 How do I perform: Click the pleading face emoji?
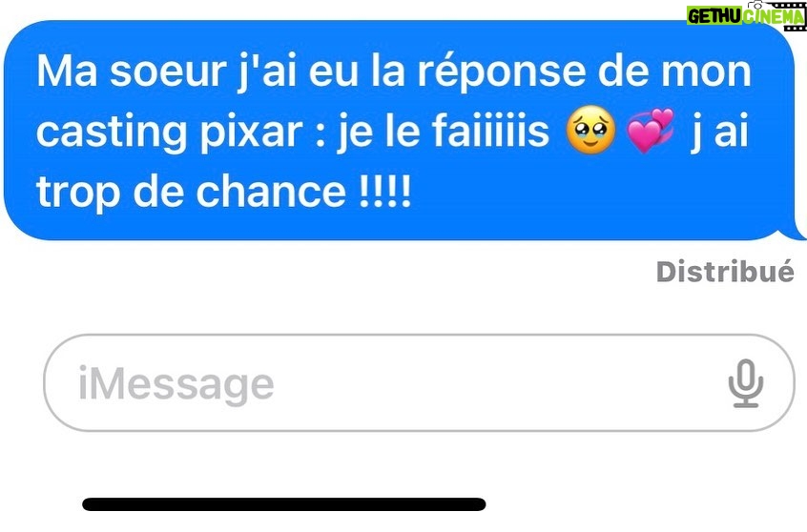590,131
